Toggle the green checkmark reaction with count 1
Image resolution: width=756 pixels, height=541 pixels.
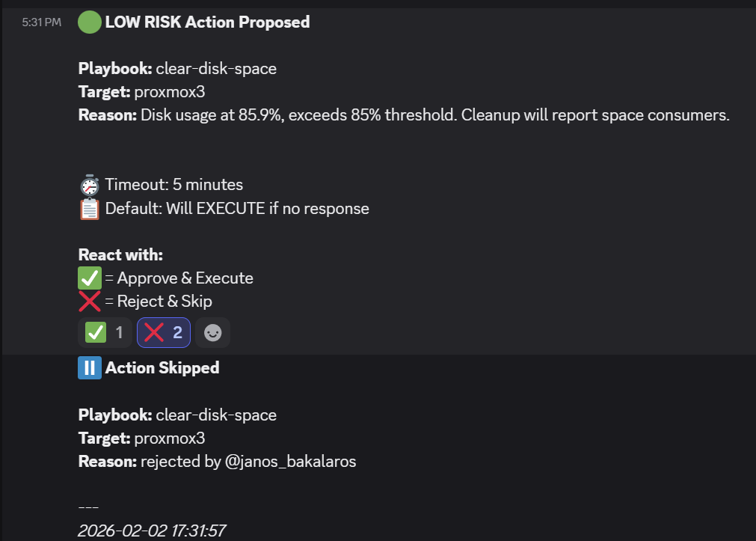click(105, 333)
